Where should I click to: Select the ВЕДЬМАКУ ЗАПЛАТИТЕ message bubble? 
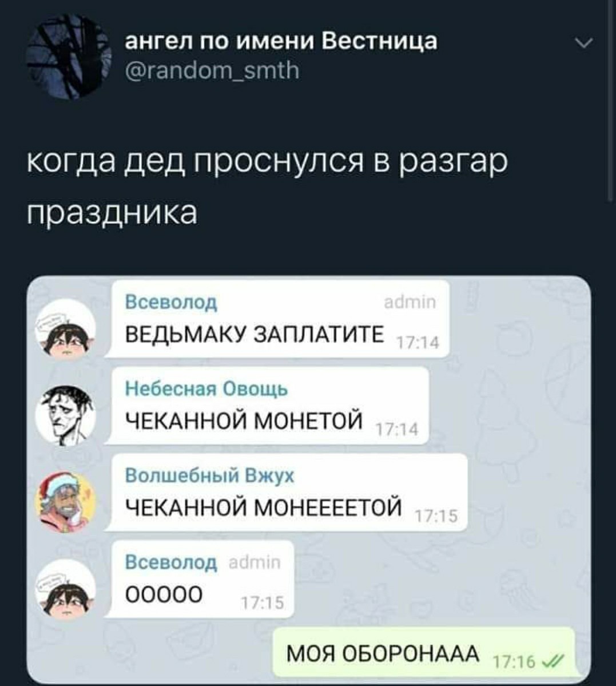pyautogui.click(x=278, y=319)
